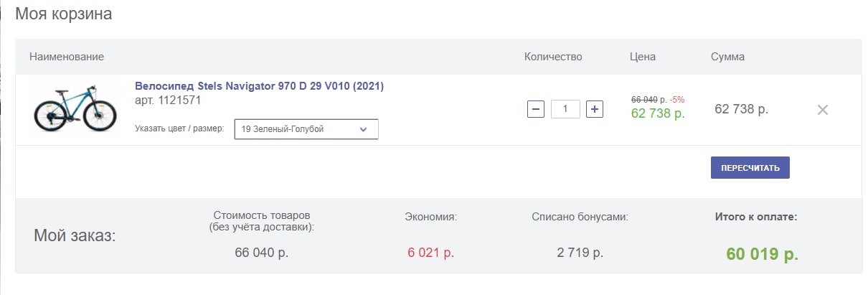Click the Цена column header

[x=643, y=57]
